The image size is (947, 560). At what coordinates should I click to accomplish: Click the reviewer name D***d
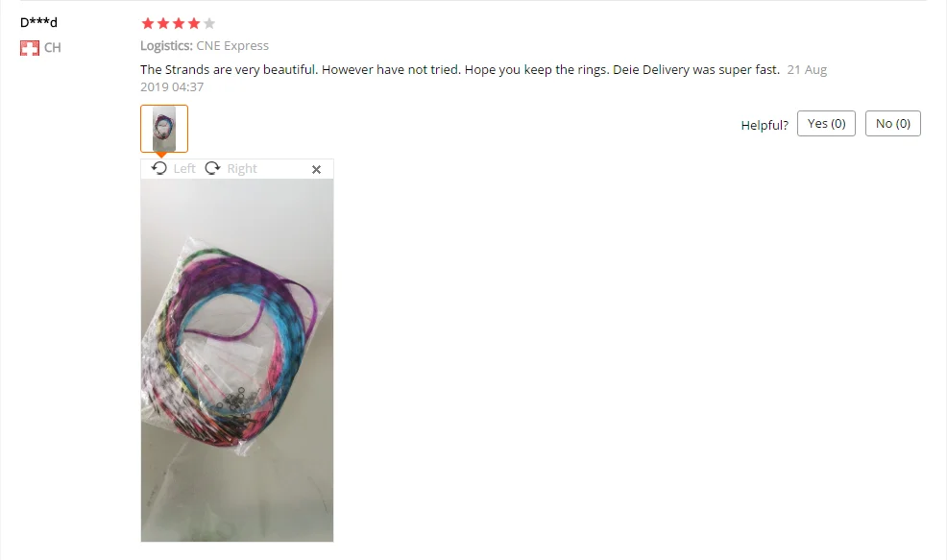coord(38,22)
